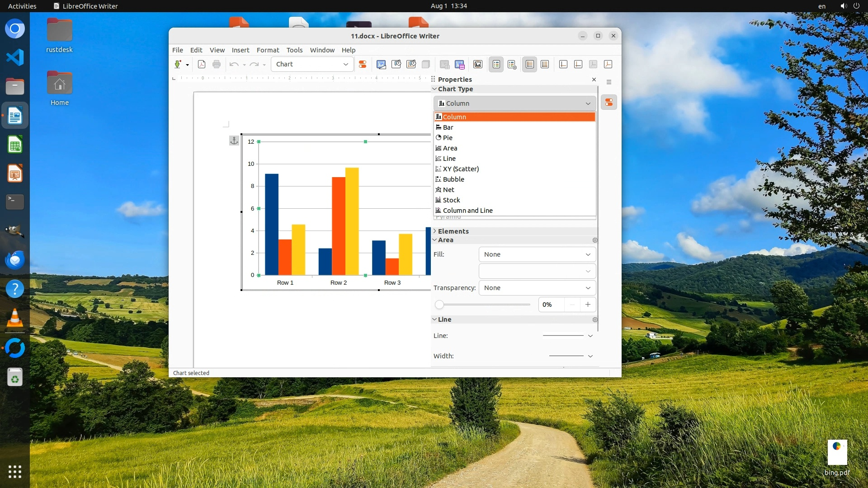This screenshot has height=488, width=868.
Task: Expand the Elements section
Action: point(453,231)
